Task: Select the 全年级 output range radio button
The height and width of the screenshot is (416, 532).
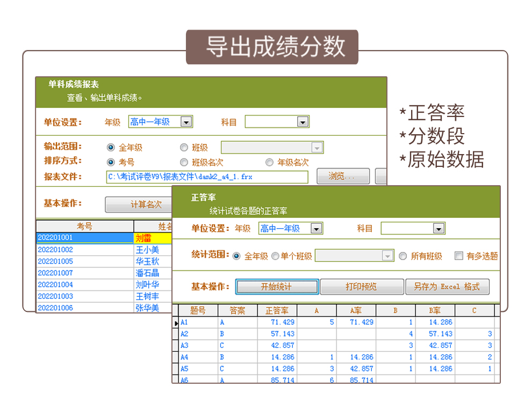Action: pos(111,148)
